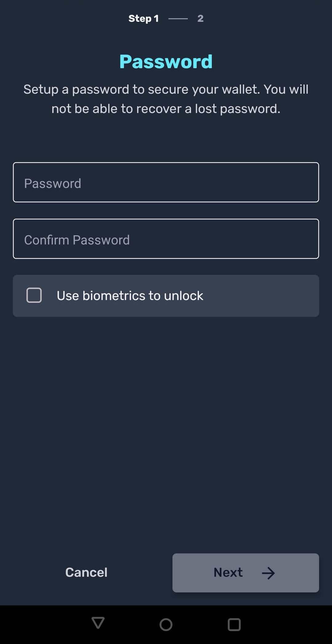332x644 pixels.
Task: Tap the right arrow icon beside Next
Action: (x=268, y=573)
